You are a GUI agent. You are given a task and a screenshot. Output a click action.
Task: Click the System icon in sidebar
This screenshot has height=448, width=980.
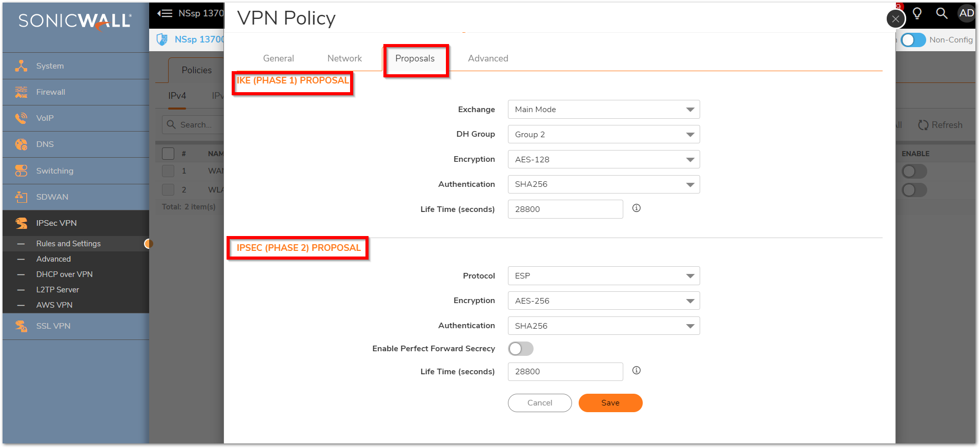(21, 66)
